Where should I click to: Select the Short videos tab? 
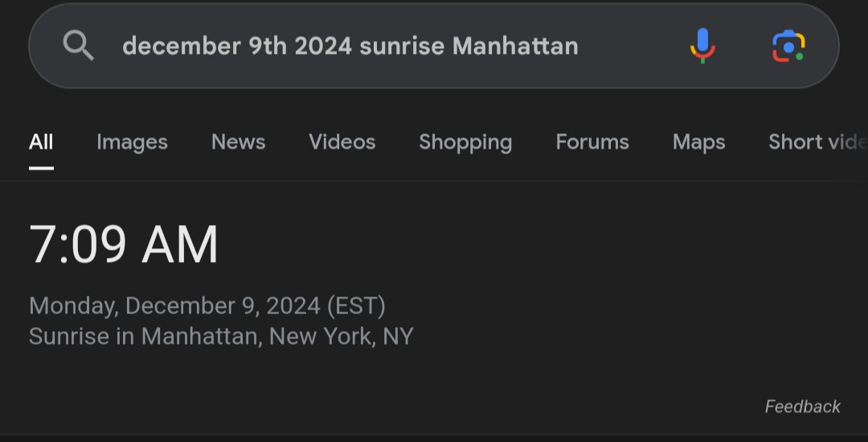pos(817,142)
